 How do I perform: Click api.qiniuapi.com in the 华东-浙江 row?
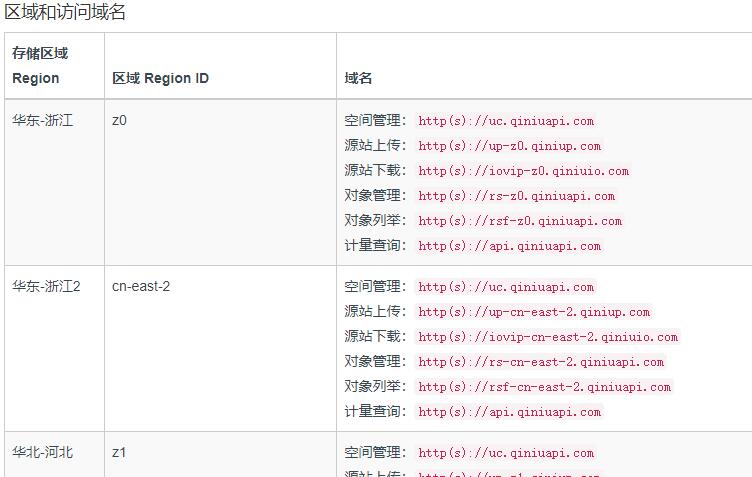pyautogui.click(x=509, y=246)
